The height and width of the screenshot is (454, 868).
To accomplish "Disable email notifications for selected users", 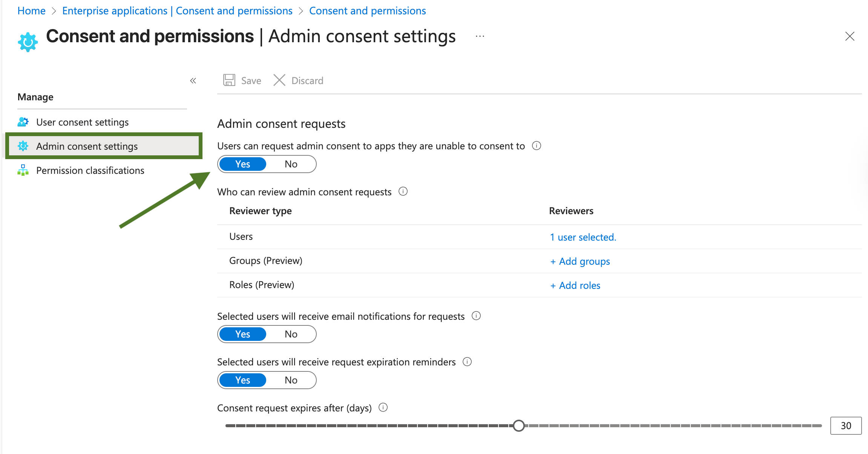I will pyautogui.click(x=291, y=334).
